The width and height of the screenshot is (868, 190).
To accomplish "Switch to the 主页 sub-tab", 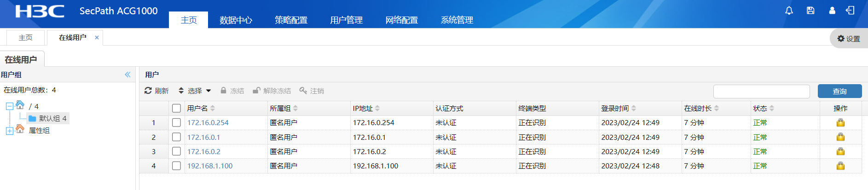I will [25, 38].
